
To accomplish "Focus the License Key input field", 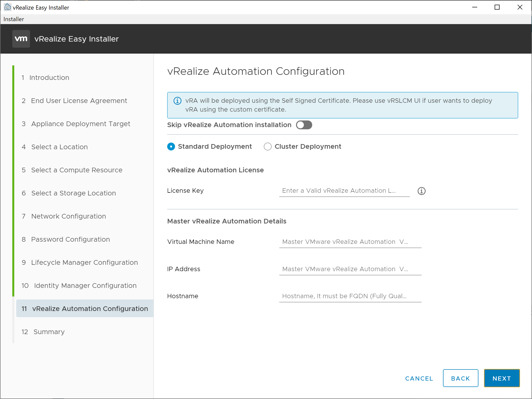I will (x=344, y=191).
